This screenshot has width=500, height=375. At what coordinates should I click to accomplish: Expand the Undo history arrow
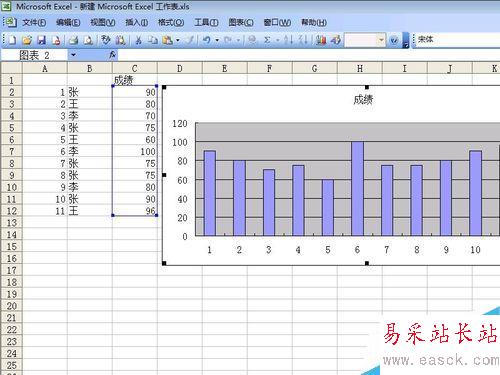[217, 40]
